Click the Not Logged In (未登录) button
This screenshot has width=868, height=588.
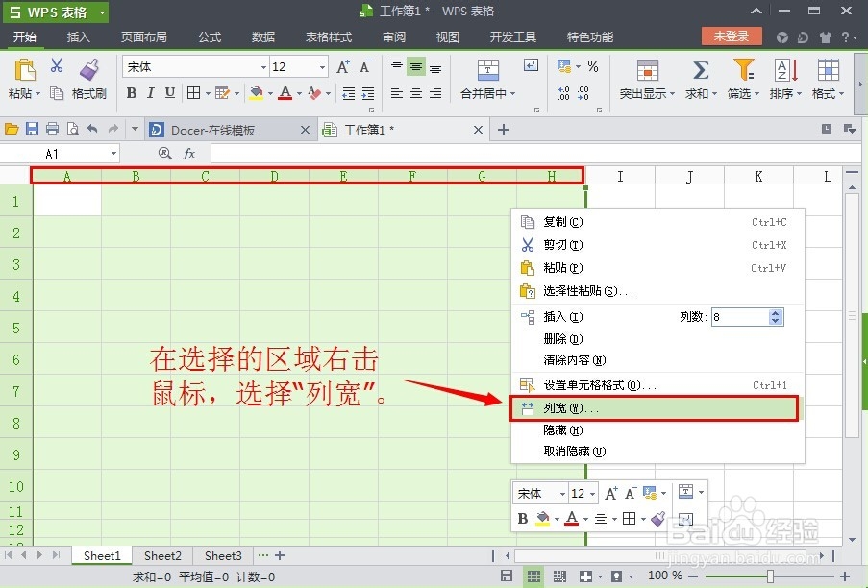point(732,37)
